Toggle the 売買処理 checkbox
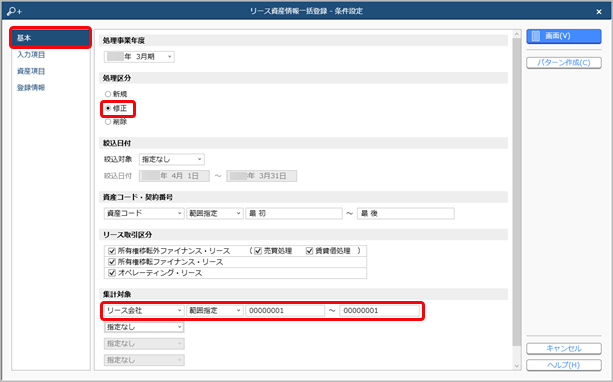The width and height of the screenshot is (613, 382). pos(258,251)
